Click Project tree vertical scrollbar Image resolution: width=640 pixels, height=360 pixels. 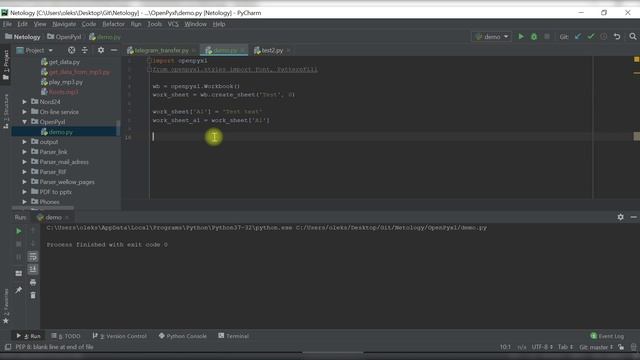point(118,127)
